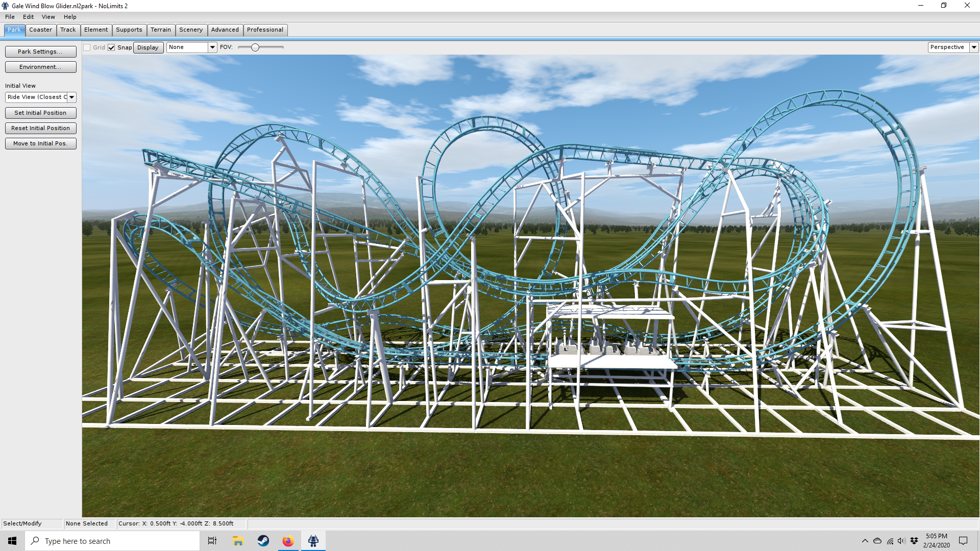
Task: Click the FOV slider handle
Action: (255, 47)
